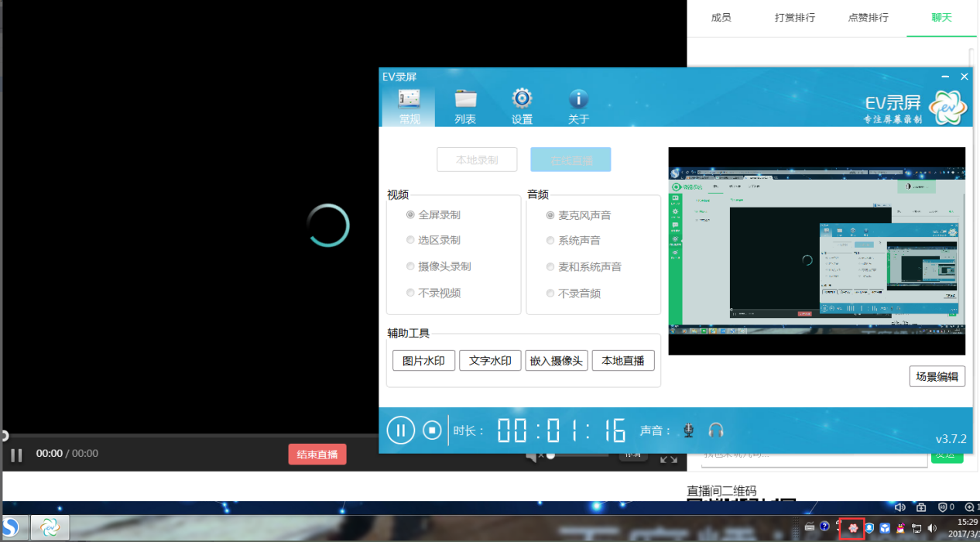Image resolution: width=980 pixels, height=542 pixels.
Task: Switch to the 打赏排行 tab
Action: point(795,18)
